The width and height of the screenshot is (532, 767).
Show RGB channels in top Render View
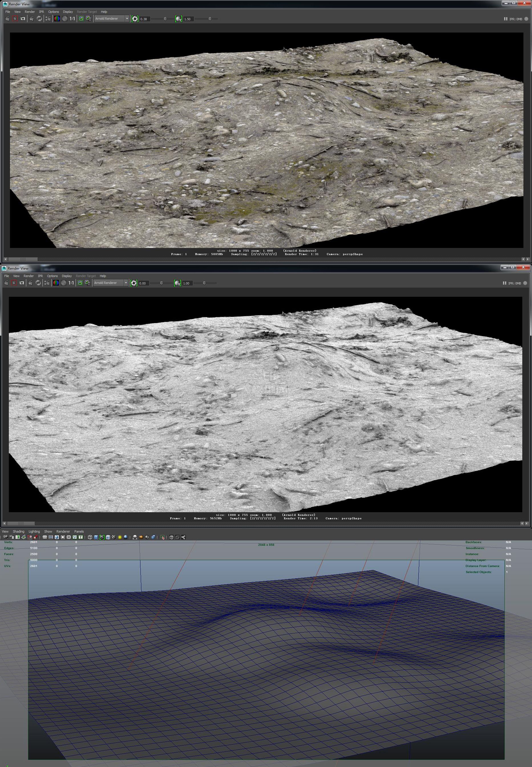click(x=57, y=19)
